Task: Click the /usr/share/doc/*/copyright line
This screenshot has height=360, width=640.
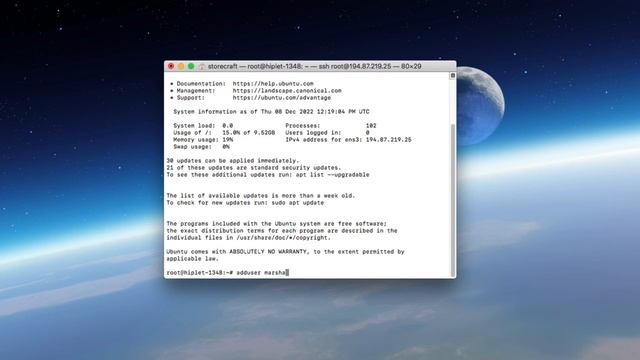Action: pos(249,238)
